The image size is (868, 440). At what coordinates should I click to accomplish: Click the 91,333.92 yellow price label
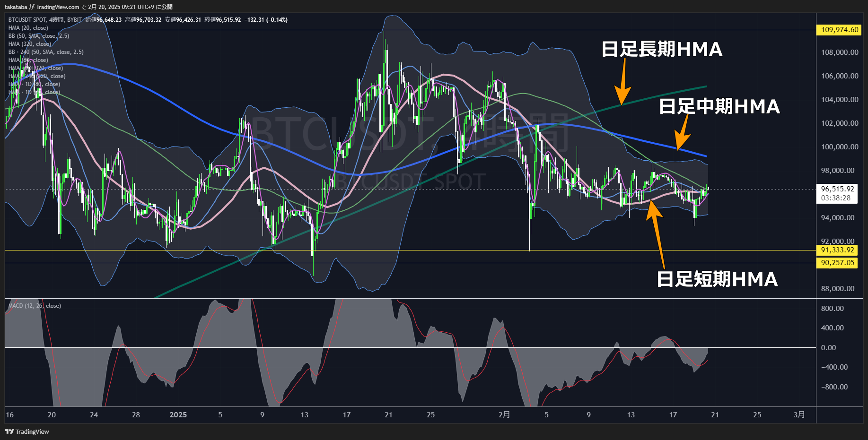pyautogui.click(x=837, y=250)
